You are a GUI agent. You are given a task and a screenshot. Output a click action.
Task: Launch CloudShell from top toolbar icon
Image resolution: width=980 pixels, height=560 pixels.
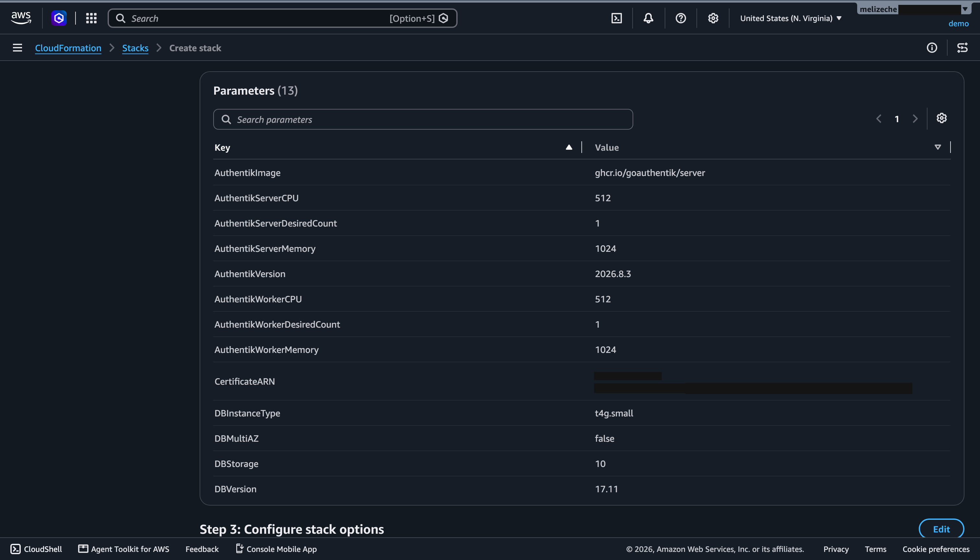click(x=616, y=18)
